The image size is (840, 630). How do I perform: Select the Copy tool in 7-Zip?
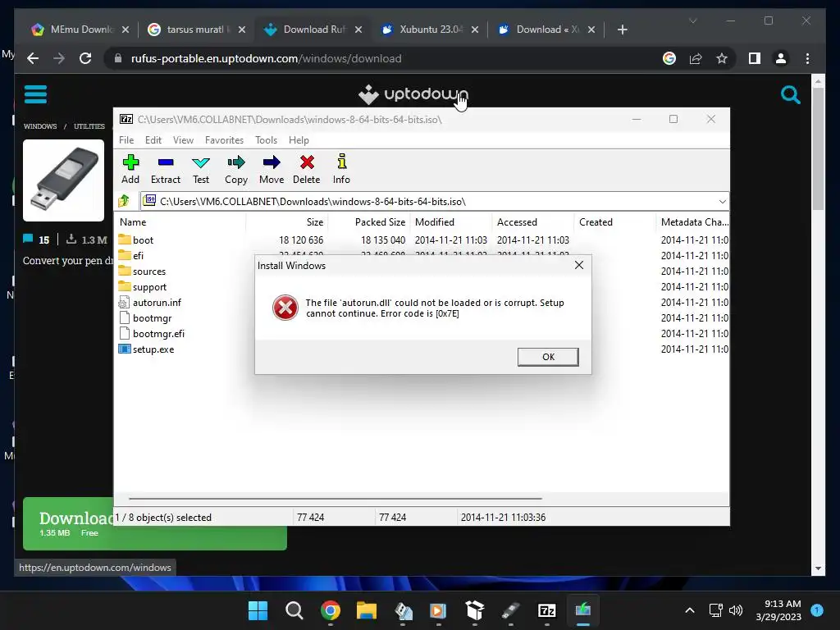click(x=236, y=169)
